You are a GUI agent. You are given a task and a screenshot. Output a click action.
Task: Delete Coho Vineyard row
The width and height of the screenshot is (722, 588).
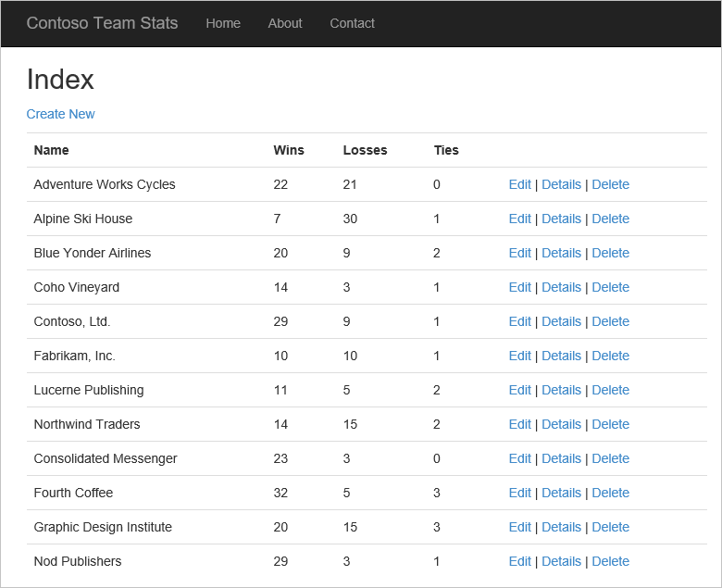610,287
